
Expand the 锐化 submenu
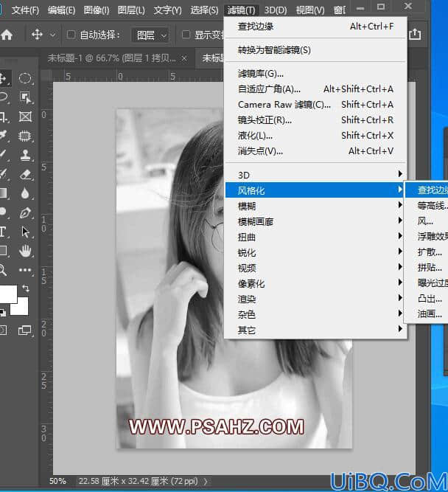coord(315,252)
